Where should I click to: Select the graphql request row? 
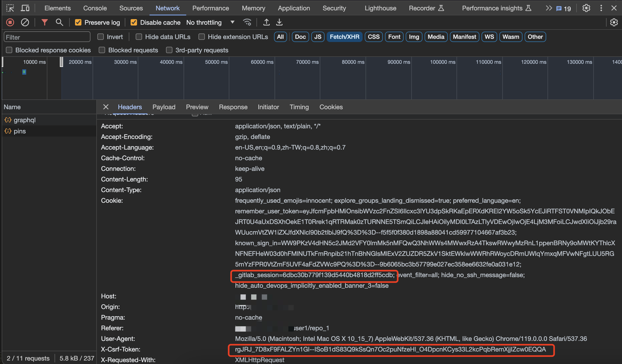pyautogui.click(x=49, y=120)
